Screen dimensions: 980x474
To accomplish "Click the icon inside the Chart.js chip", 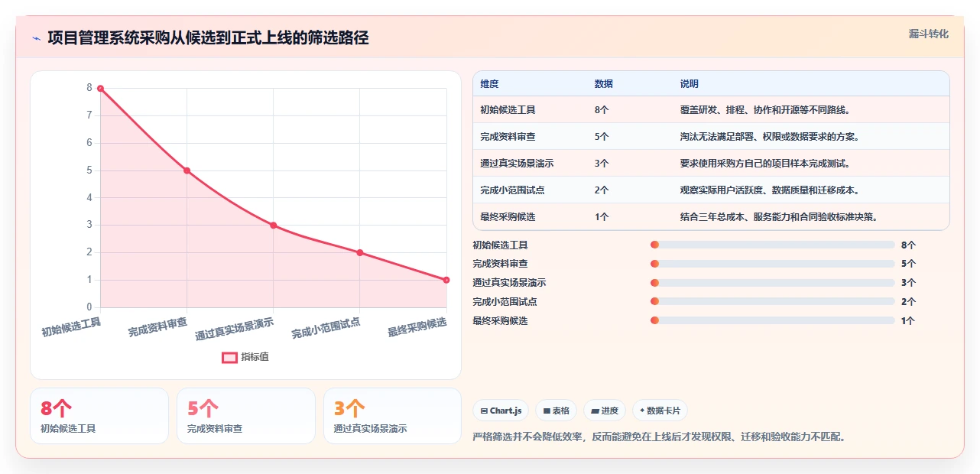I will [x=484, y=411].
